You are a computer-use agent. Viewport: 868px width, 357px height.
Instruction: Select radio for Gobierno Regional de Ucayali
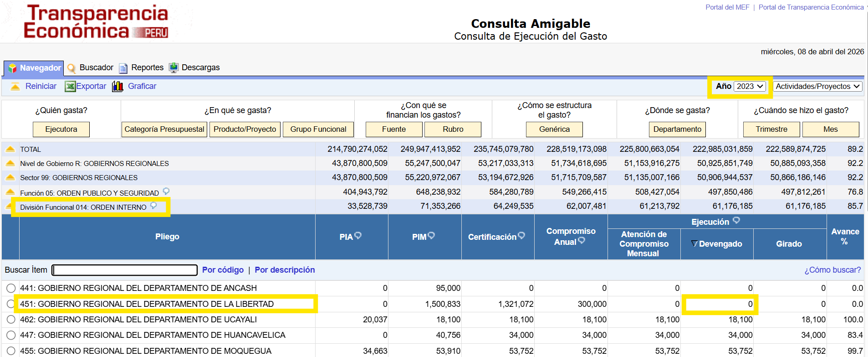[11, 320]
